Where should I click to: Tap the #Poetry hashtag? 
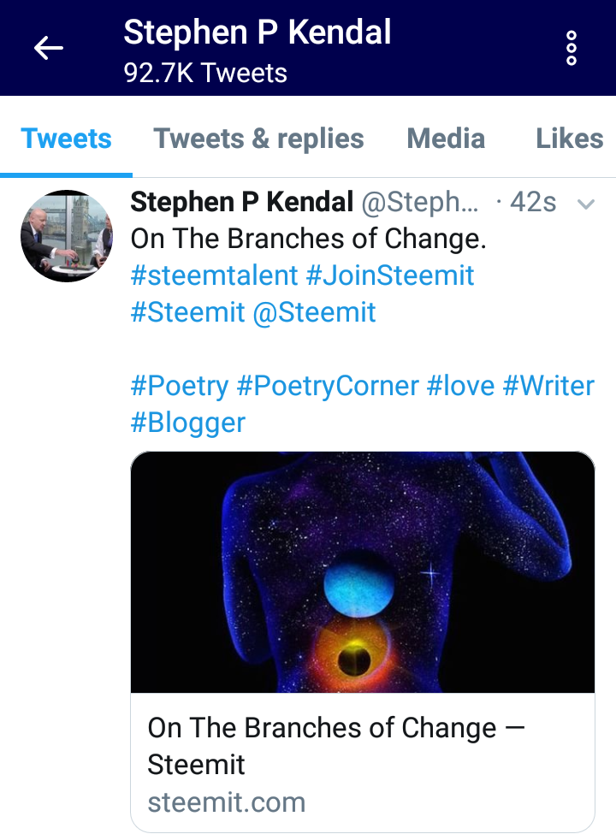180,386
